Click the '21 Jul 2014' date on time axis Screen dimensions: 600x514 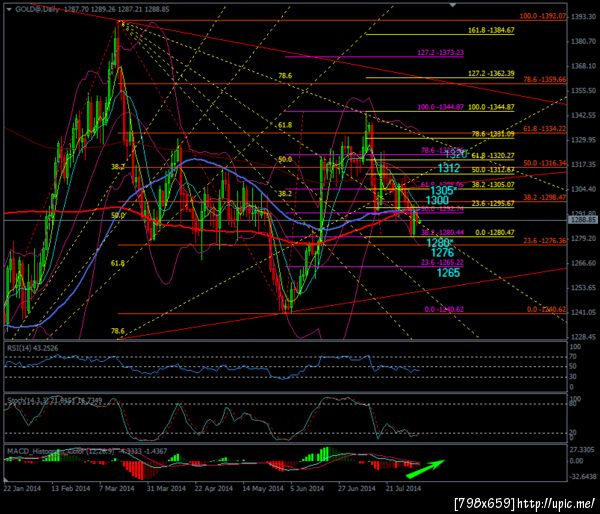coord(404,488)
